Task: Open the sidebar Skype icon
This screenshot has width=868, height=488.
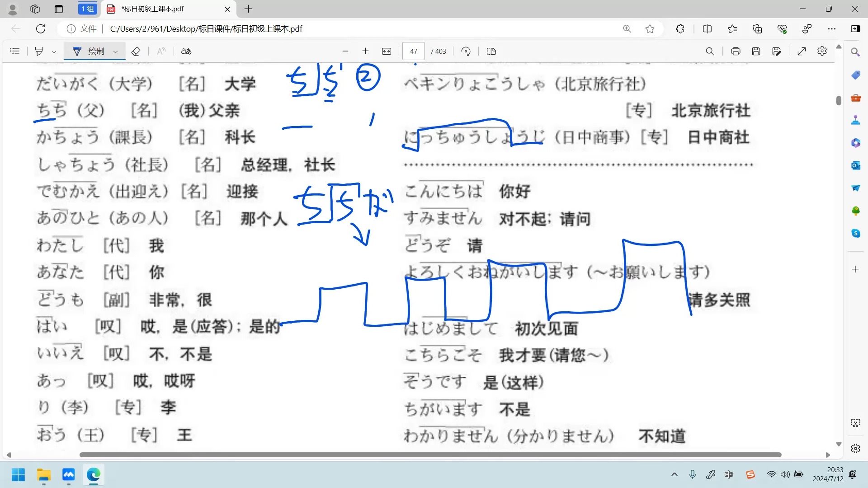Action: [x=855, y=233]
